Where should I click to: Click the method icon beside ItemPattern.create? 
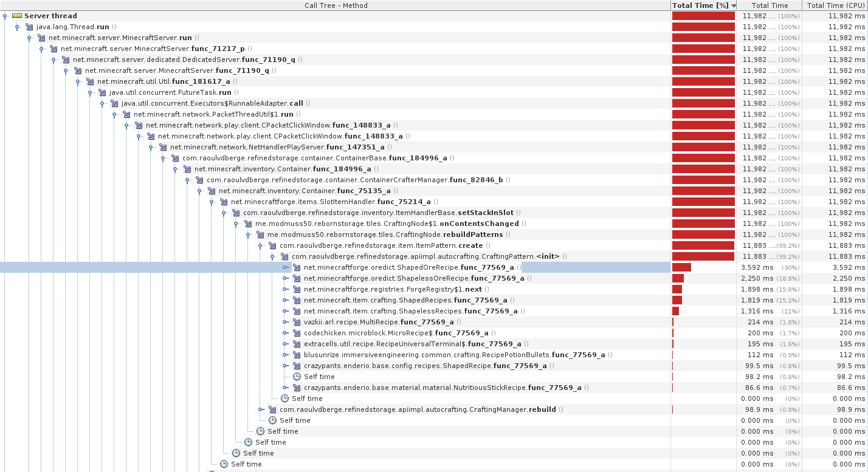[x=272, y=245]
